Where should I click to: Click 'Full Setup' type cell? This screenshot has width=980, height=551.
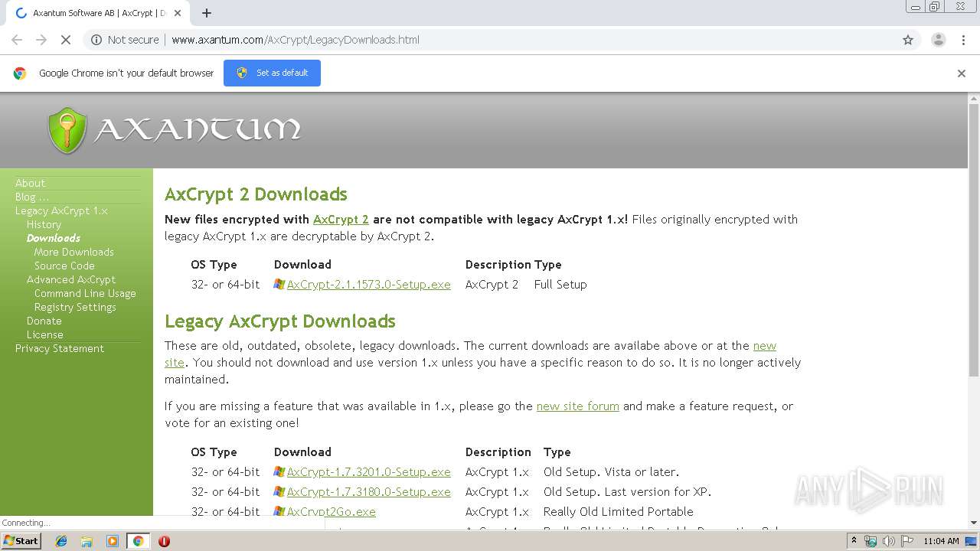[x=560, y=284]
